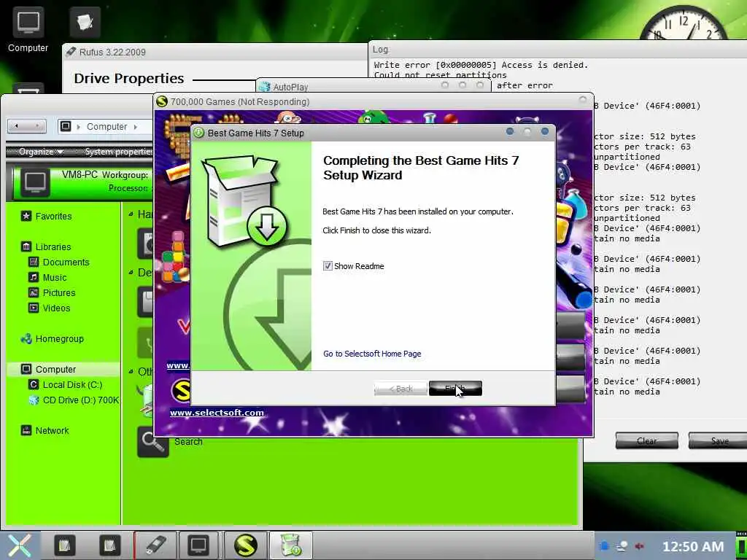Image resolution: width=747 pixels, height=560 pixels.
Task: Select the Favorites star icon in Explorer
Action: tap(26, 216)
